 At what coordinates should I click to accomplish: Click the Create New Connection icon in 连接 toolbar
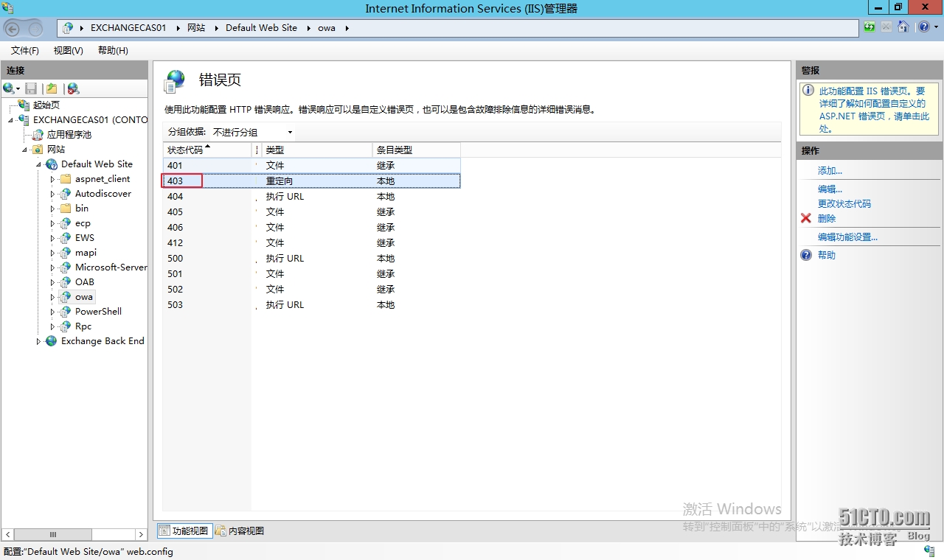pyautogui.click(x=9, y=88)
